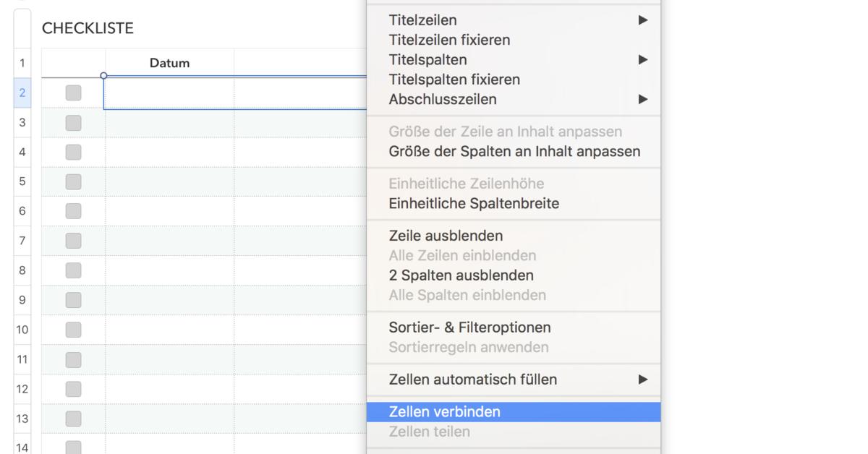Check the checkbox in row 5
This screenshot has height=454, width=868.
[73, 181]
